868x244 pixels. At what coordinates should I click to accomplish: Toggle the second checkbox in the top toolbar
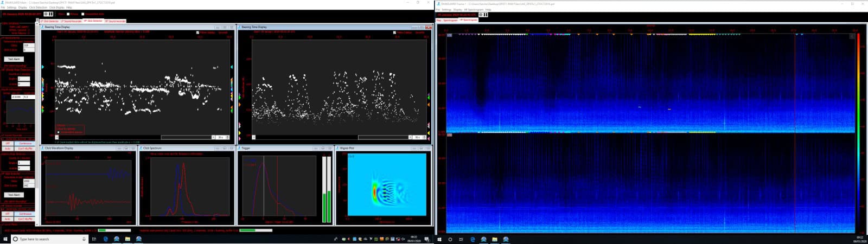tap(83, 14)
